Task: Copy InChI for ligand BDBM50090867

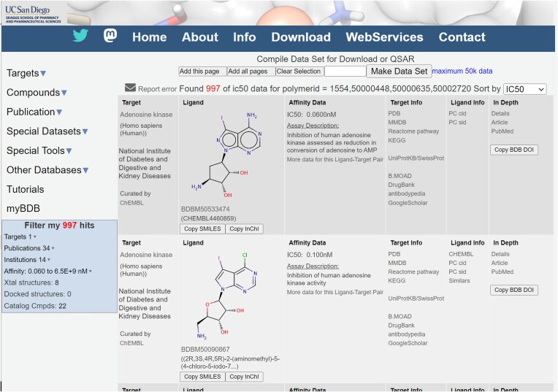Action: [x=244, y=377]
